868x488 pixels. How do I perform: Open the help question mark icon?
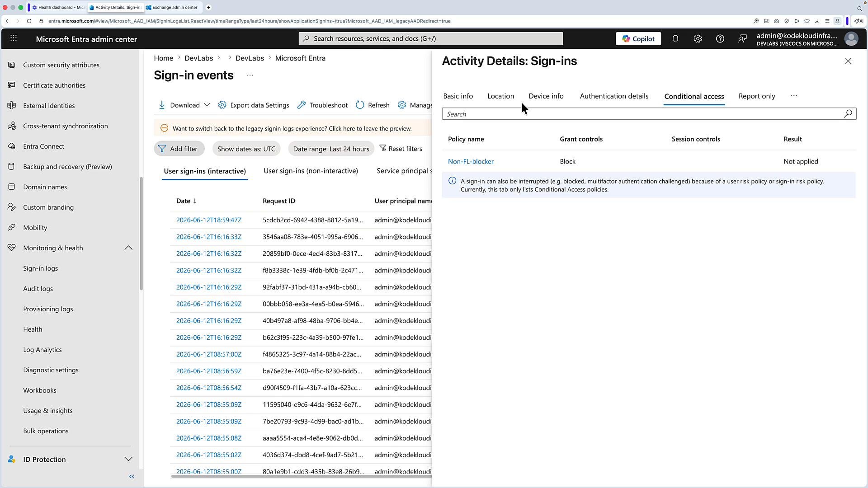pos(720,39)
